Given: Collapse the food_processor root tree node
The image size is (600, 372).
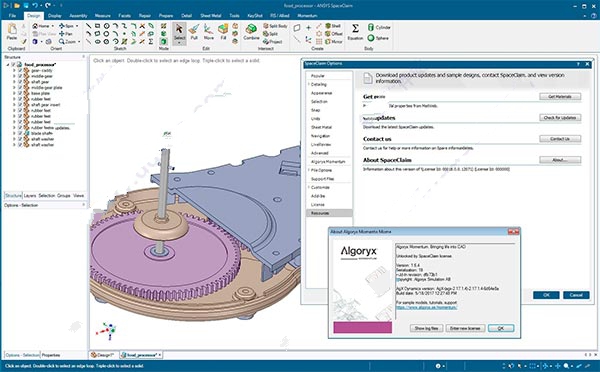Looking at the screenshot, I should (x=8, y=65).
